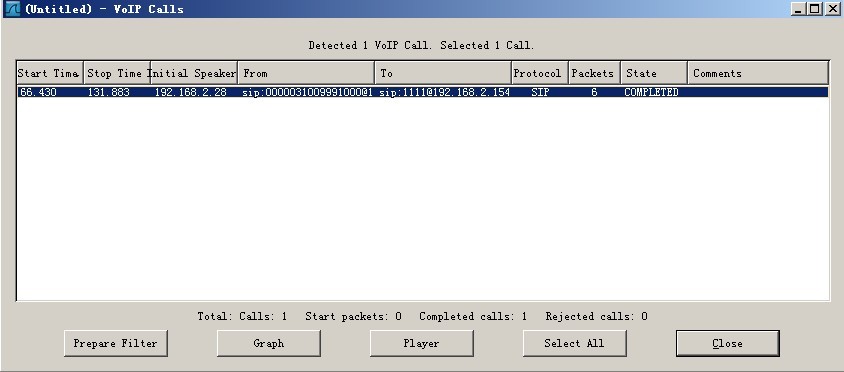This screenshot has width=844, height=372.
Task: Click the Wireshark icon in title bar
Action: 12,9
